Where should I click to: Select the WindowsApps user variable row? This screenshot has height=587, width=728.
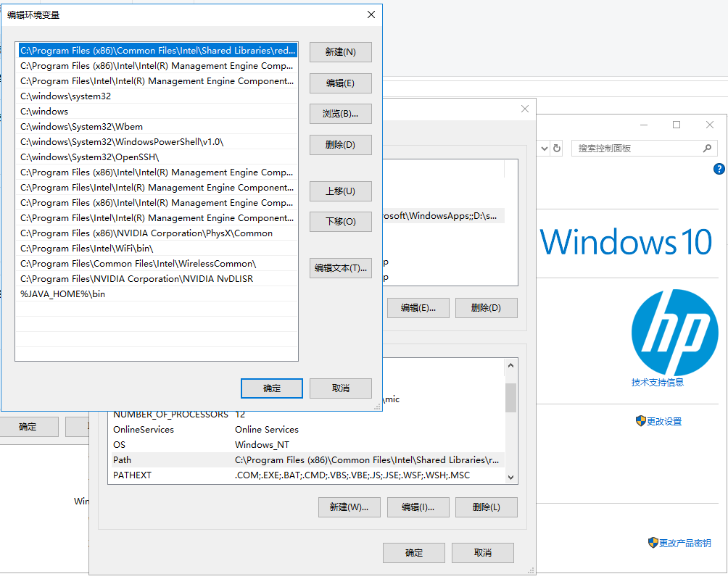click(443, 216)
